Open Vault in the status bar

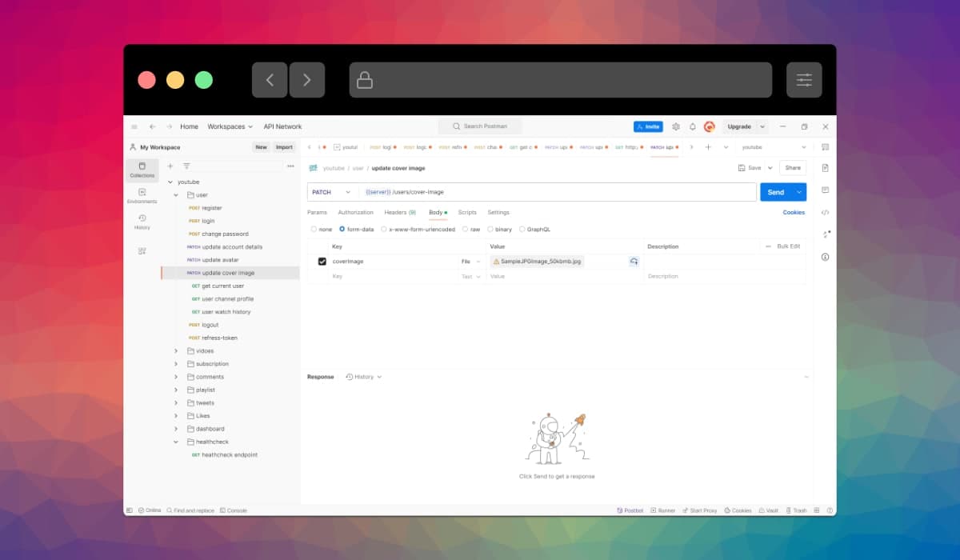pyautogui.click(x=767, y=510)
